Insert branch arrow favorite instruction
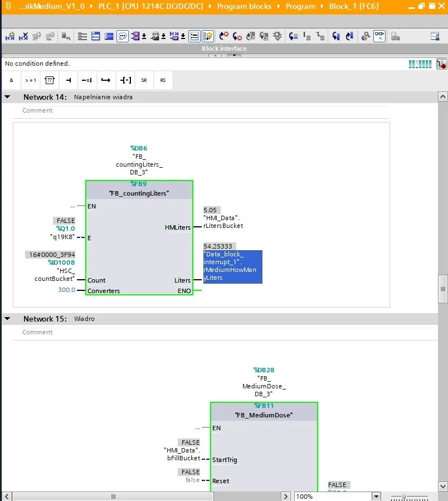The height and width of the screenshot is (501, 448). 106,80
